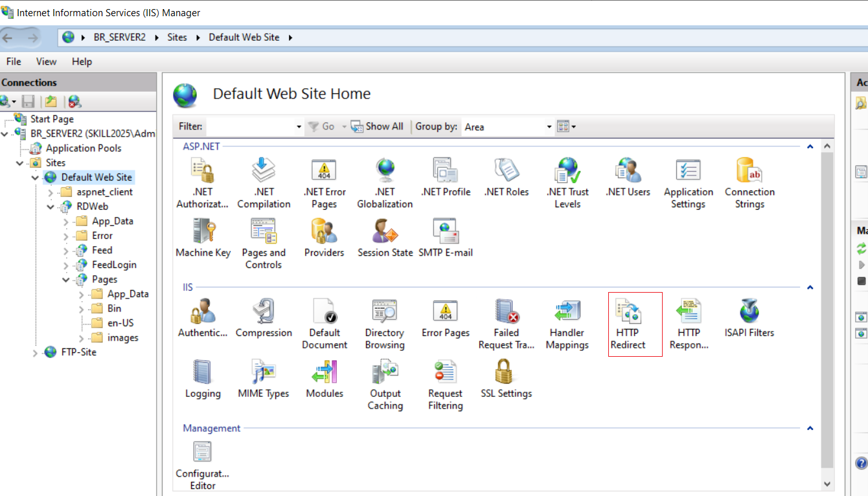This screenshot has height=496, width=868.
Task: Open Request Filtering feature
Action: [445, 385]
